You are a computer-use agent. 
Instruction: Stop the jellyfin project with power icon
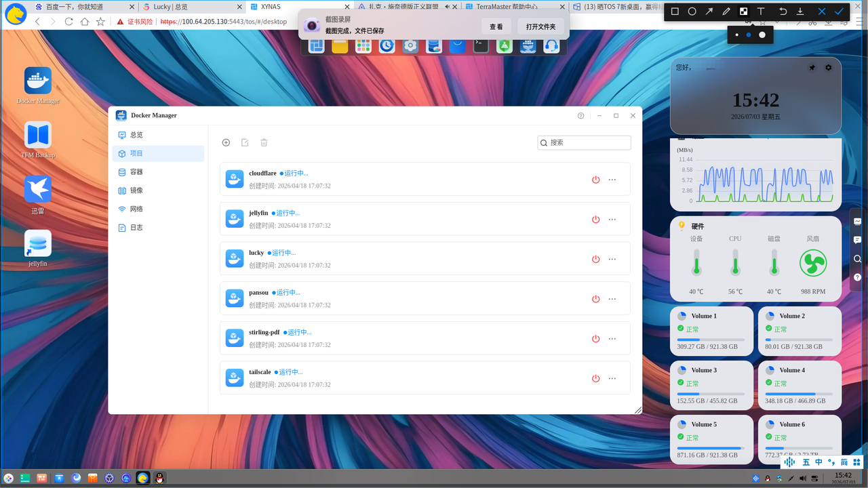tap(595, 220)
